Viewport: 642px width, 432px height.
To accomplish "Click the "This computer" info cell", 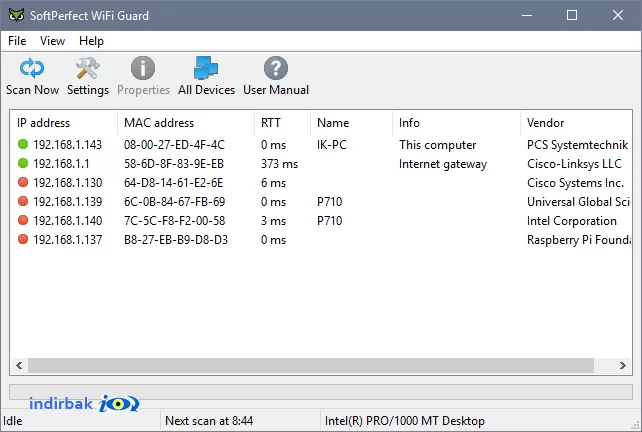I will pos(438,145).
